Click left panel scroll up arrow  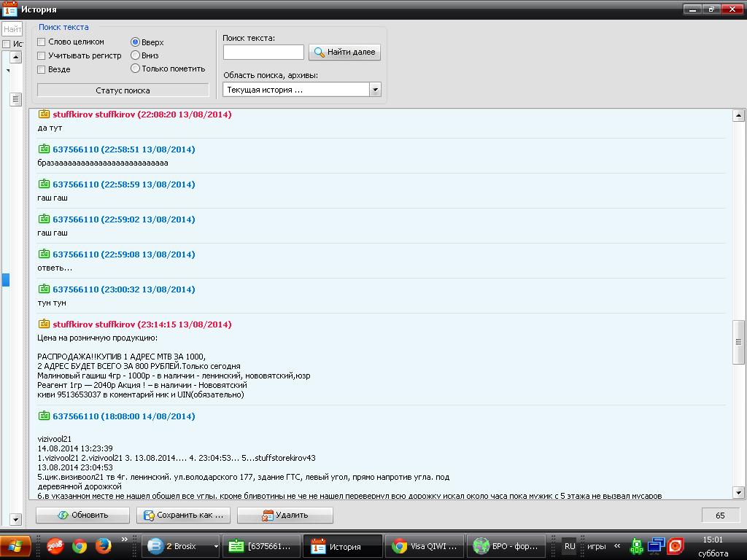pyautogui.click(x=16, y=58)
